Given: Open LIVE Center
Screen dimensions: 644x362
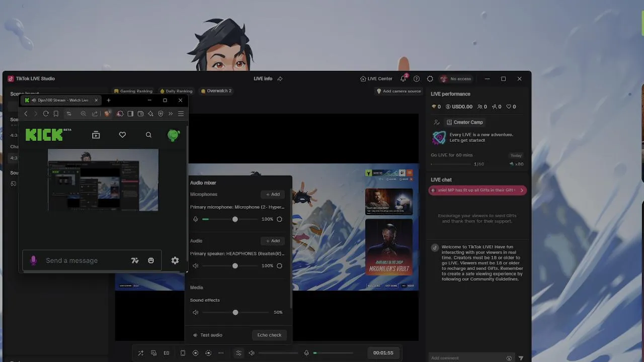Looking at the screenshot, I should pyautogui.click(x=376, y=79).
